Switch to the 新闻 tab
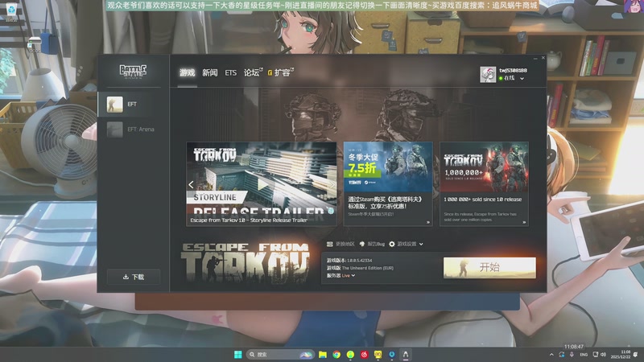644x362 pixels. point(209,72)
